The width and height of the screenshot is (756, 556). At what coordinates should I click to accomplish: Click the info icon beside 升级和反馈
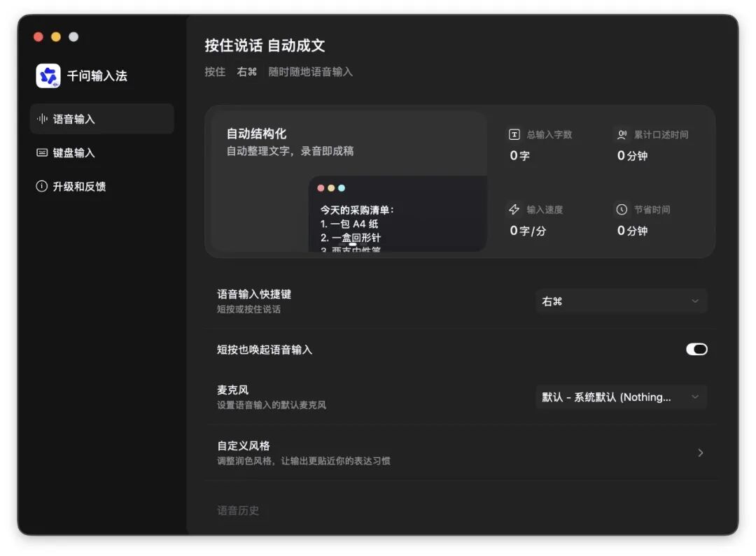point(42,187)
